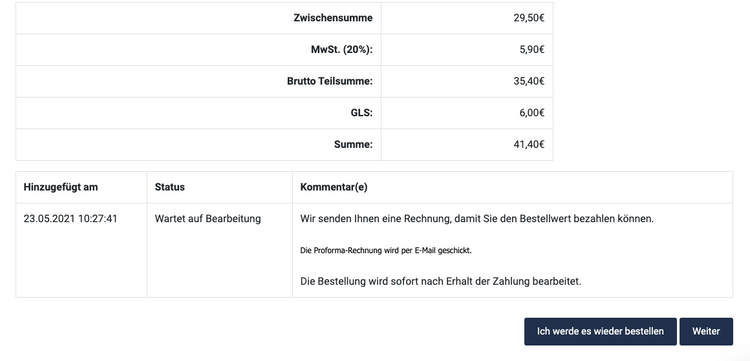Click the 29,50€ subtotal amount
Screen dimensions: 750x361
(529, 18)
